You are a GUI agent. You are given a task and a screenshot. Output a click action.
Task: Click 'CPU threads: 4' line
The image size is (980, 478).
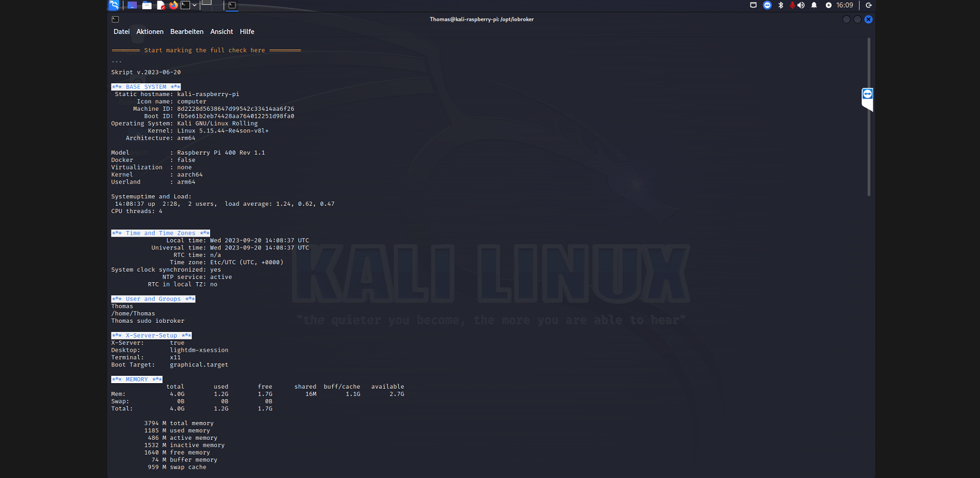coord(137,211)
